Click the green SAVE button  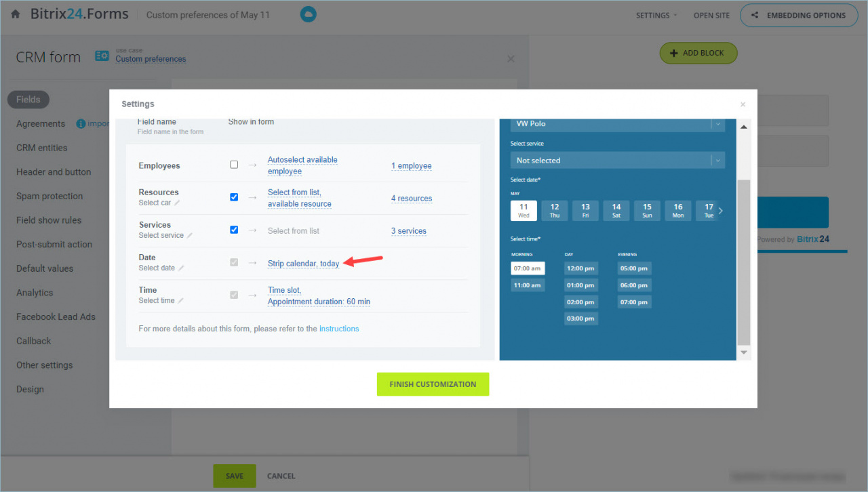[235, 476]
